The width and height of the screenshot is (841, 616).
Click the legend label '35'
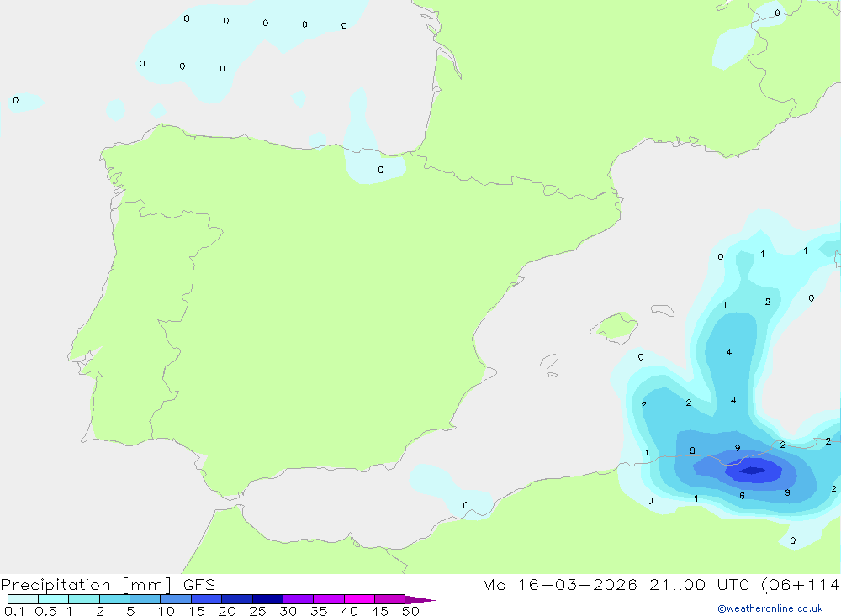point(319,611)
